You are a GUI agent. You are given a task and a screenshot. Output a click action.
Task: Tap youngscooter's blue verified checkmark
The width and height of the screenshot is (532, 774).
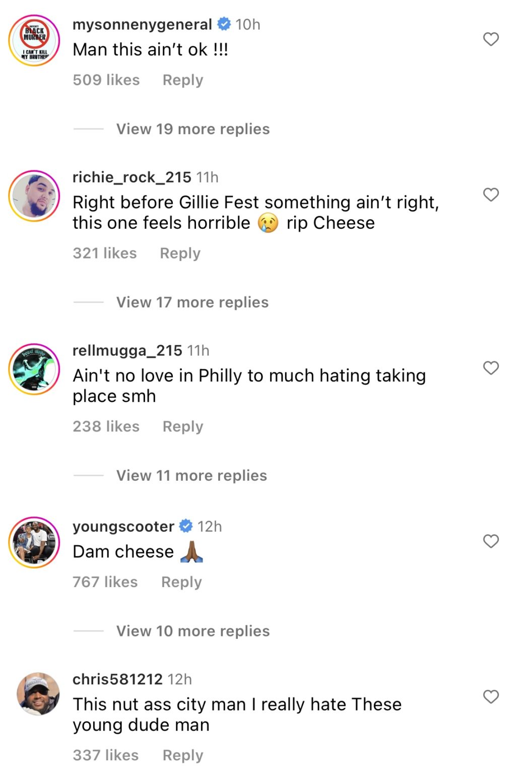coord(185,526)
